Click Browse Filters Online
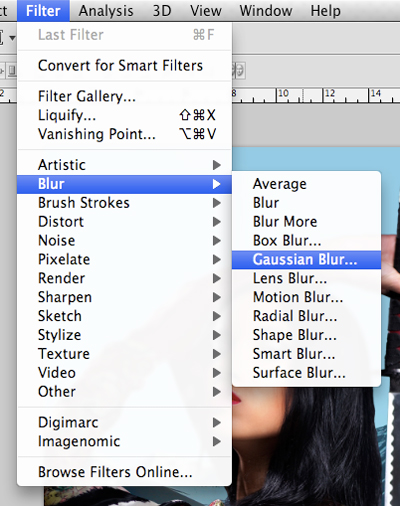Screen dimensions: 400x506 coord(124,472)
